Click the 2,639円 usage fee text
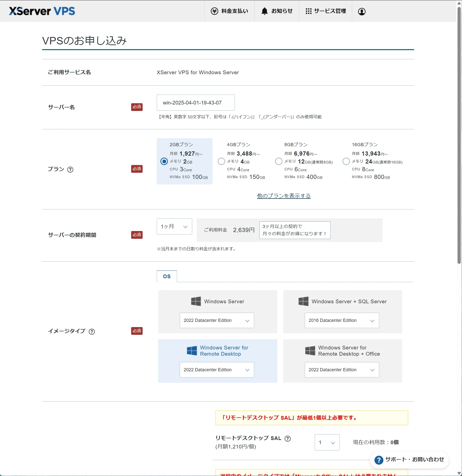 click(244, 230)
